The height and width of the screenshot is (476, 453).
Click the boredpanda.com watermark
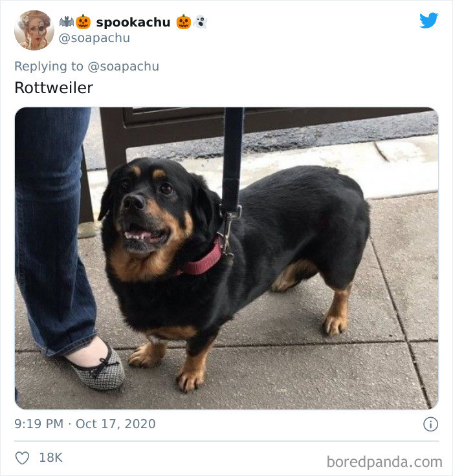tap(384, 462)
